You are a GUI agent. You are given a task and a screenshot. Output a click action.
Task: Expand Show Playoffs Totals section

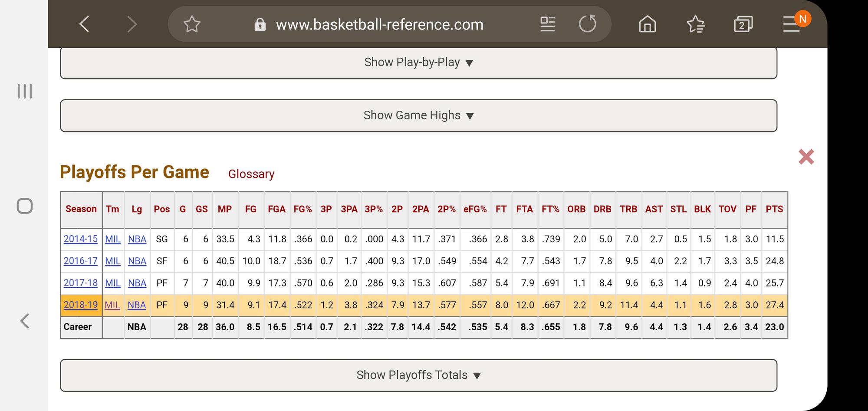point(418,375)
